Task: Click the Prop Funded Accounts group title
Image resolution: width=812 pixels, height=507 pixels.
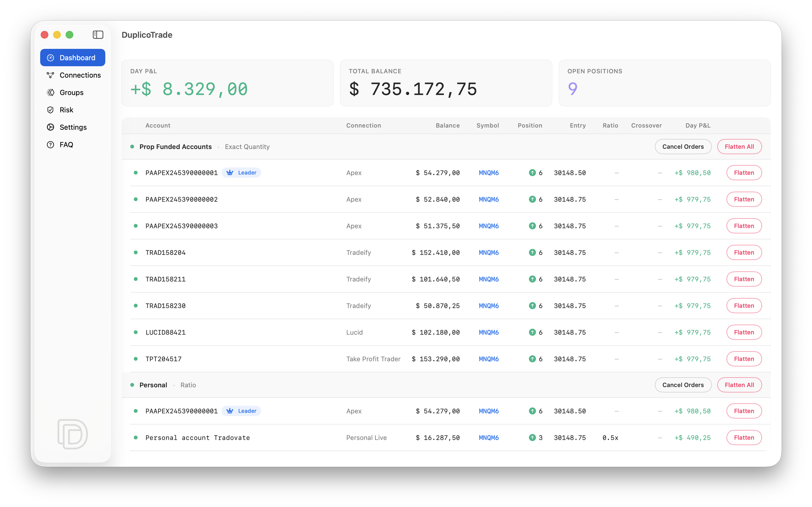Action: point(175,147)
